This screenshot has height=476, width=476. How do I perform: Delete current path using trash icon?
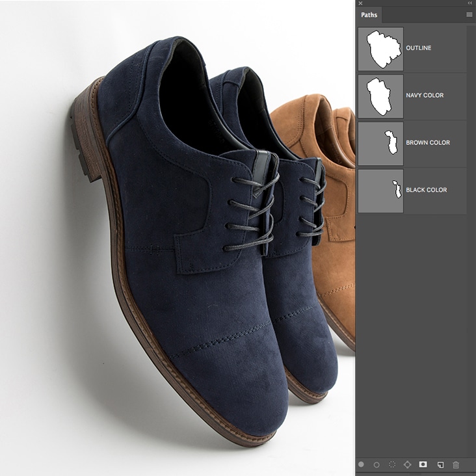456,465
